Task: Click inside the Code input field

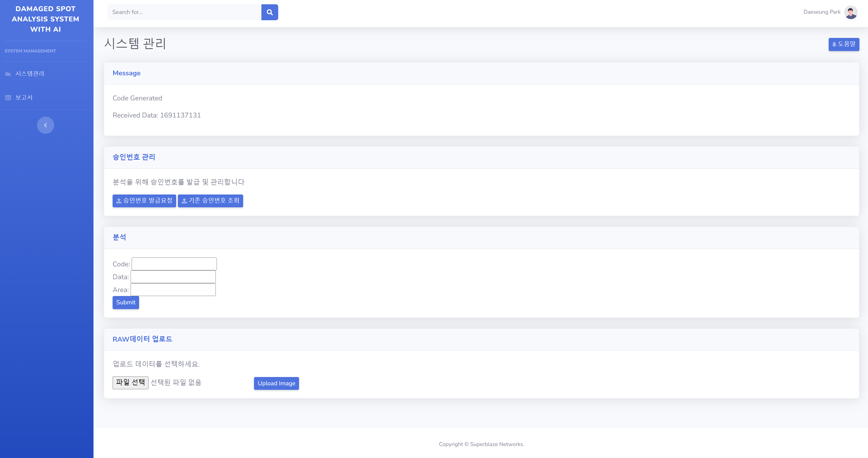Action: pyautogui.click(x=174, y=264)
